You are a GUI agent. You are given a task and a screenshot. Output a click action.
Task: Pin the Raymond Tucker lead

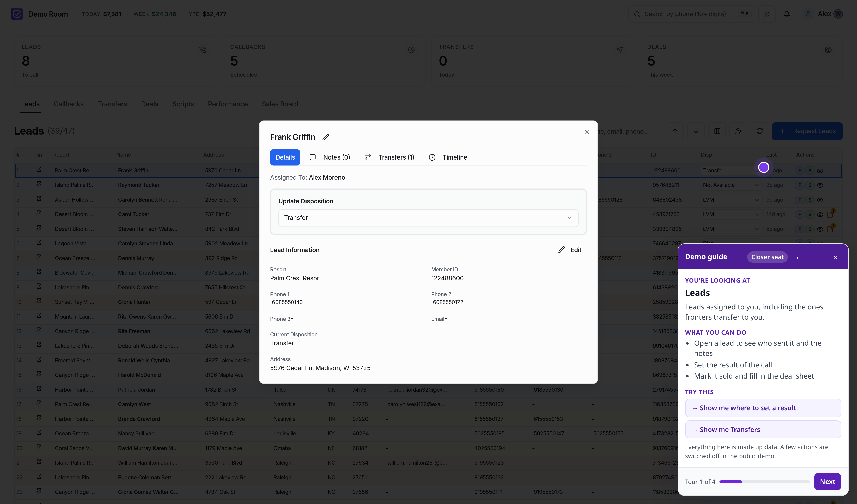[x=38, y=185]
